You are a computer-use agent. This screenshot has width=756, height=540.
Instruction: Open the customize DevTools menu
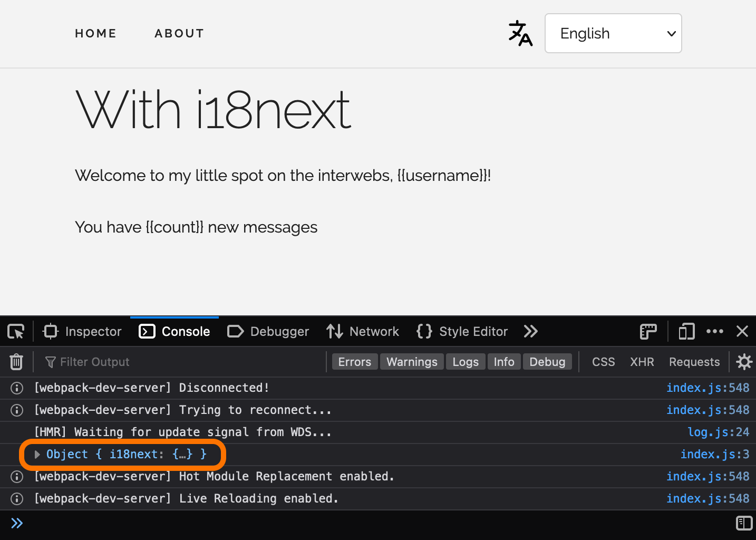point(715,331)
